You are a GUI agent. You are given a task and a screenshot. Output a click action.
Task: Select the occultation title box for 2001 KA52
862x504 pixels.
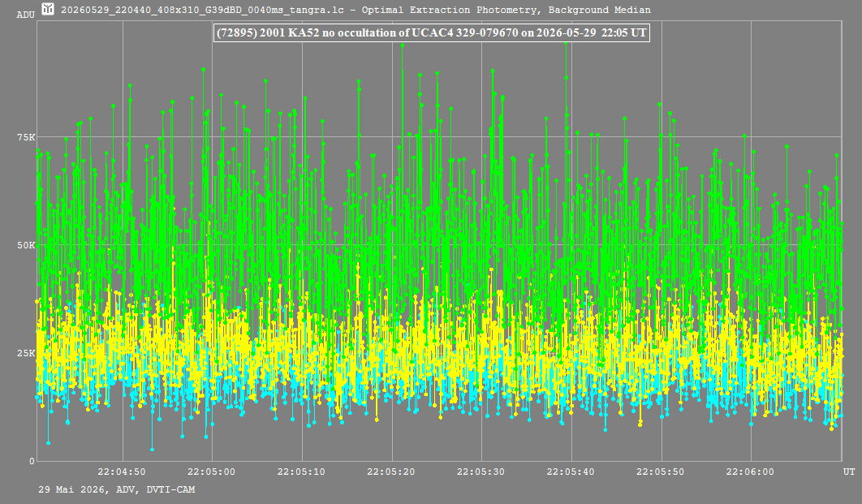click(x=432, y=32)
